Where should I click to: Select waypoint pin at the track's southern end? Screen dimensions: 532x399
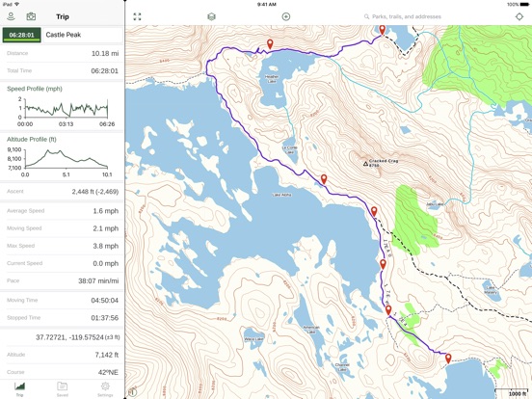pos(448,359)
